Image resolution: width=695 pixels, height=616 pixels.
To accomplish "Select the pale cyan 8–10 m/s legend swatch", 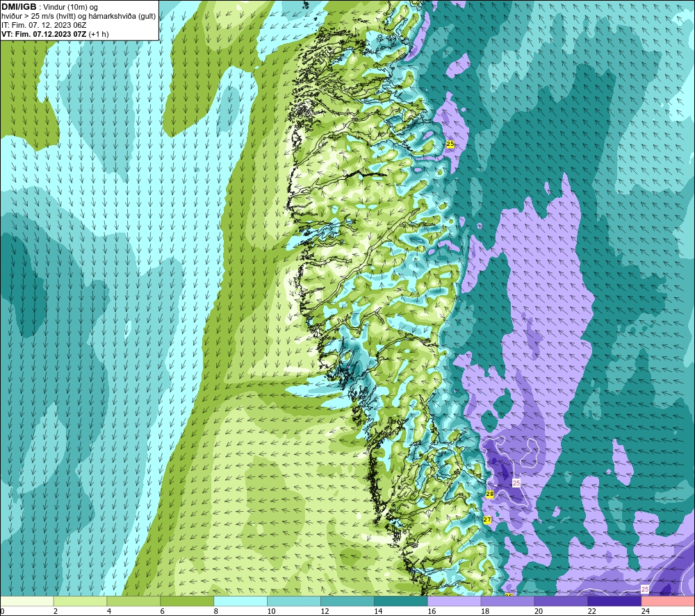I will click(x=240, y=601).
